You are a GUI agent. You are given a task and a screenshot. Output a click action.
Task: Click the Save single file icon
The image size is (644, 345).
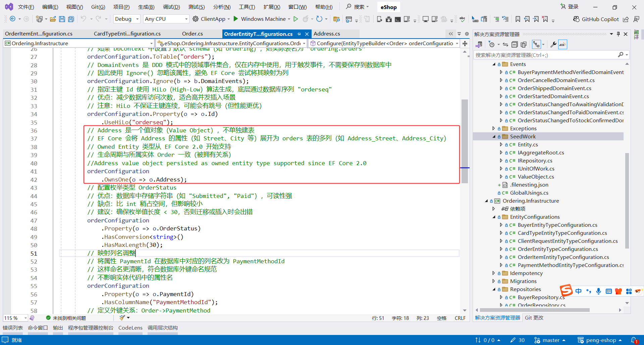click(x=62, y=19)
